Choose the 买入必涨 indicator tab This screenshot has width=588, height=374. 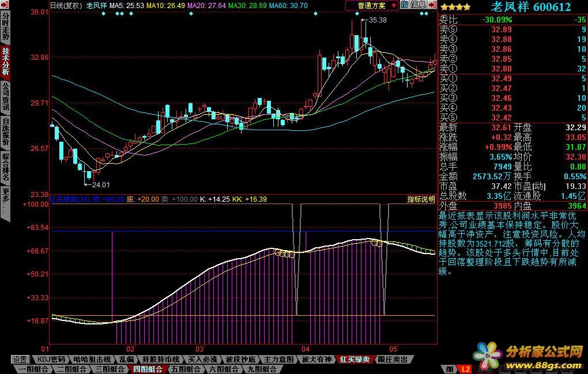(203, 360)
